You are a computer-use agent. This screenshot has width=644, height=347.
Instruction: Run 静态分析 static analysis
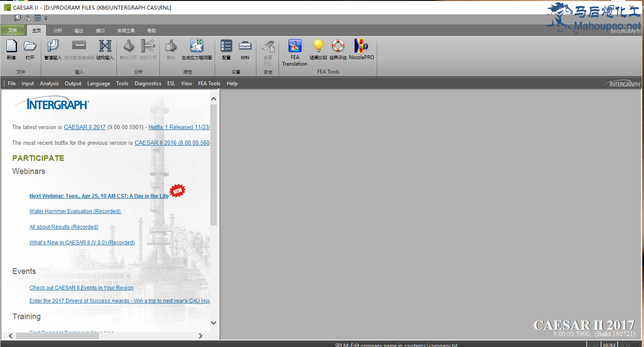tap(129, 50)
